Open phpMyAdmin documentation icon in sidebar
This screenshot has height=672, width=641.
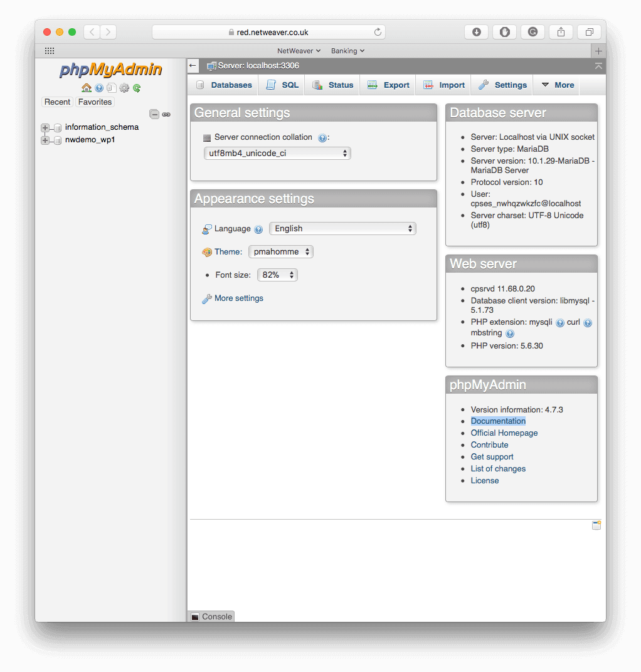point(99,88)
